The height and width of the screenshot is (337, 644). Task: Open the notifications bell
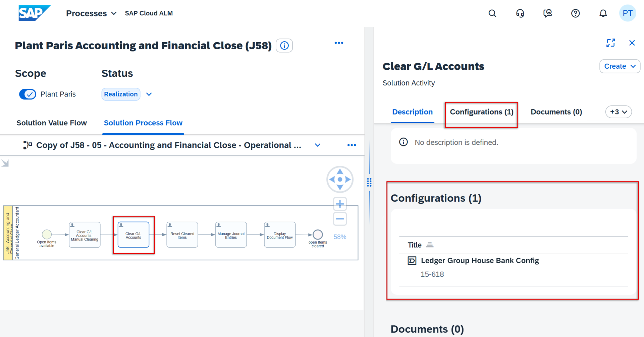[603, 13]
